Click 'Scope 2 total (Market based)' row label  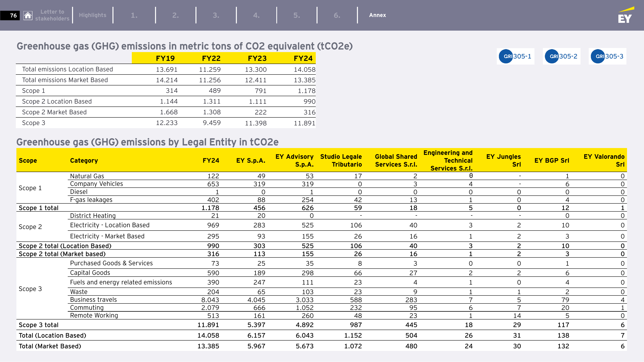[62, 254]
